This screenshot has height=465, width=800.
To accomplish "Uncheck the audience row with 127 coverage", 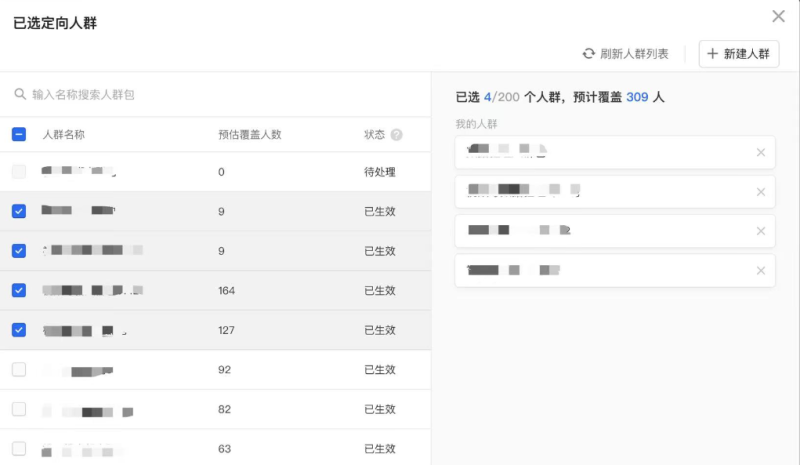I will coord(19,330).
